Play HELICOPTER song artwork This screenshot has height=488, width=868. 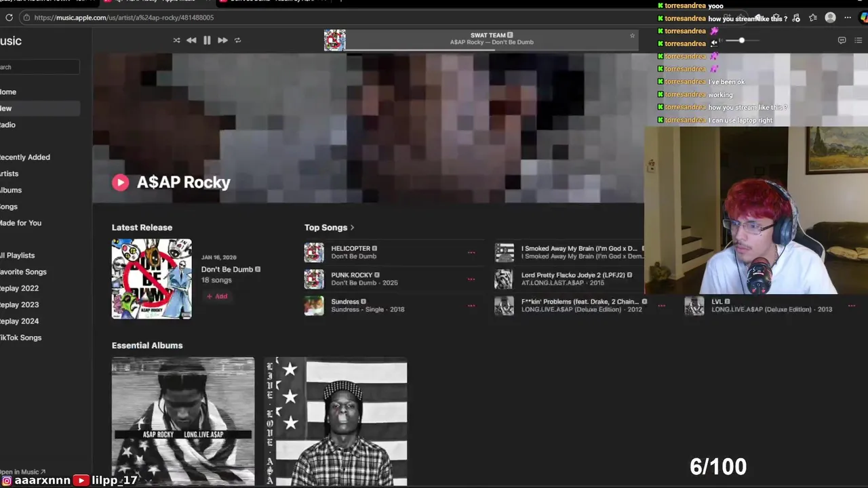tap(314, 252)
